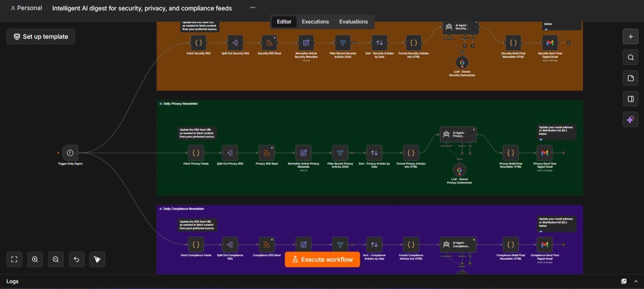Click the Set up template button
Image resolution: width=644 pixels, height=289 pixels.
click(x=41, y=36)
